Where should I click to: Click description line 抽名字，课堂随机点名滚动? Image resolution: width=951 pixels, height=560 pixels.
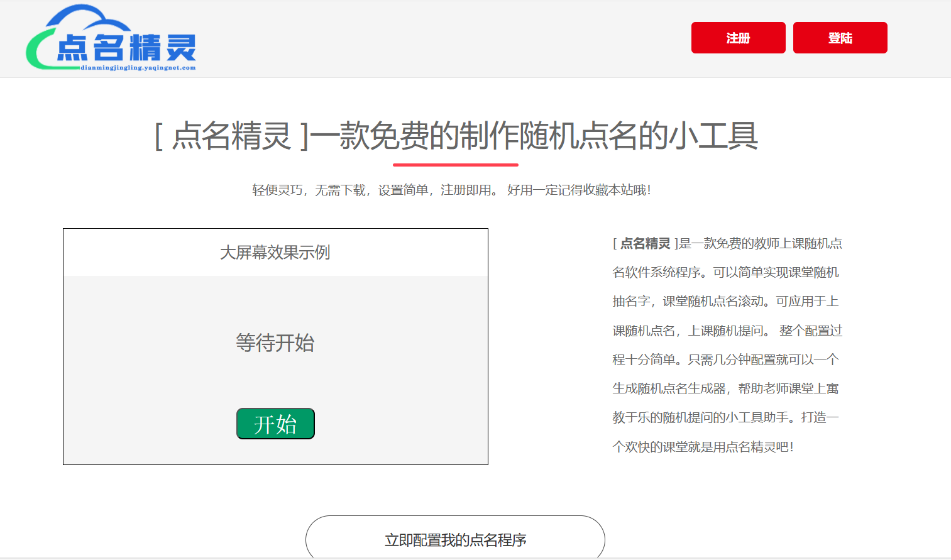pyautogui.click(x=688, y=301)
